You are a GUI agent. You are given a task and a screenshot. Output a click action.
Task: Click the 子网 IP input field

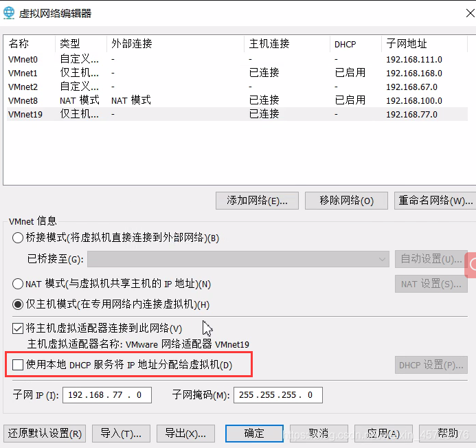(107, 395)
